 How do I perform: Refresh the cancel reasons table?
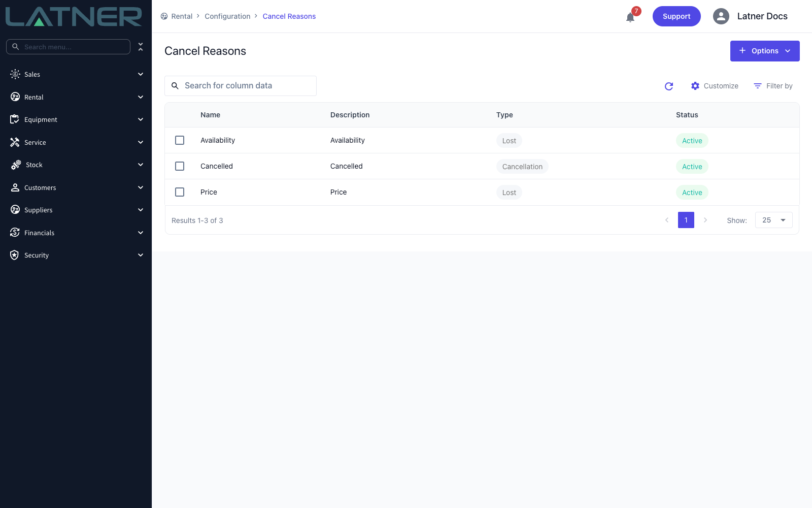tap(669, 86)
